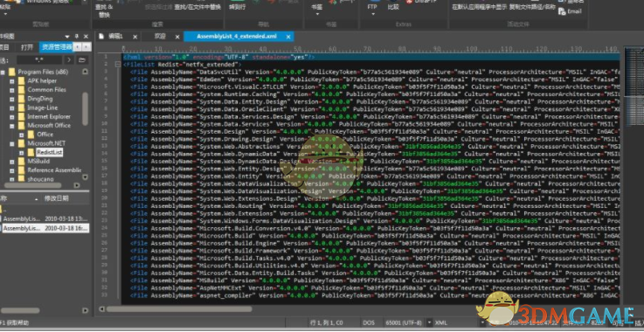Click the 比较 compare button
Image resolution: width=644 pixels, height=332 pixels.
[x=393, y=7]
